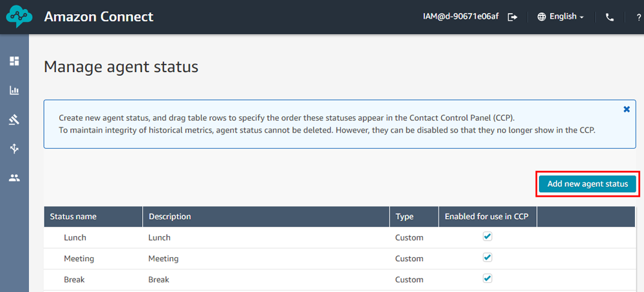Open the users icon in sidebar
Viewport: 644px width, 292px height.
[x=14, y=178]
